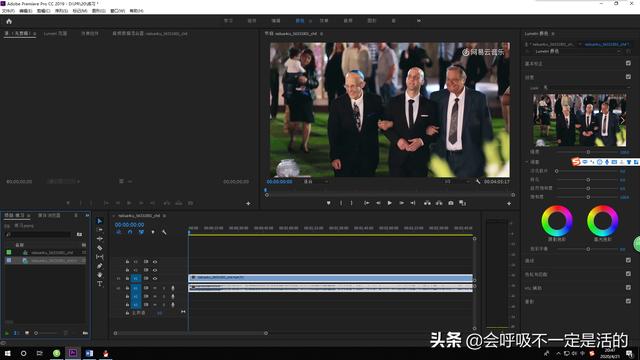640x360 pixels.
Task: Toggle Creative section checkbox
Action: pos(628,77)
